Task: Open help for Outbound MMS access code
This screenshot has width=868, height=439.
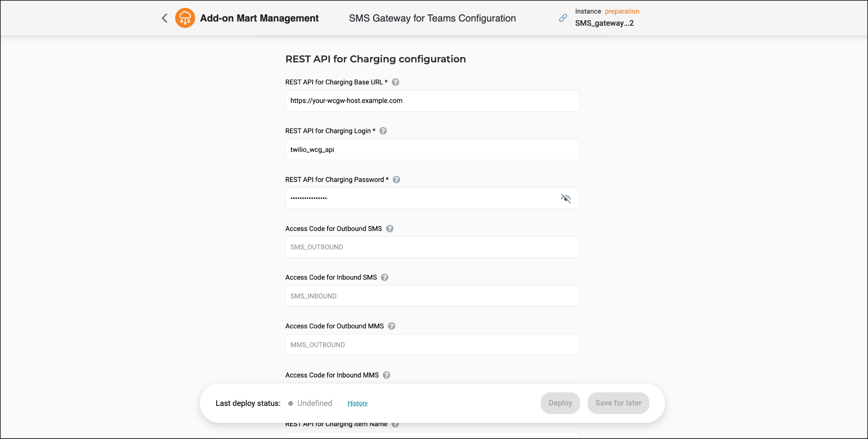Action: click(392, 326)
